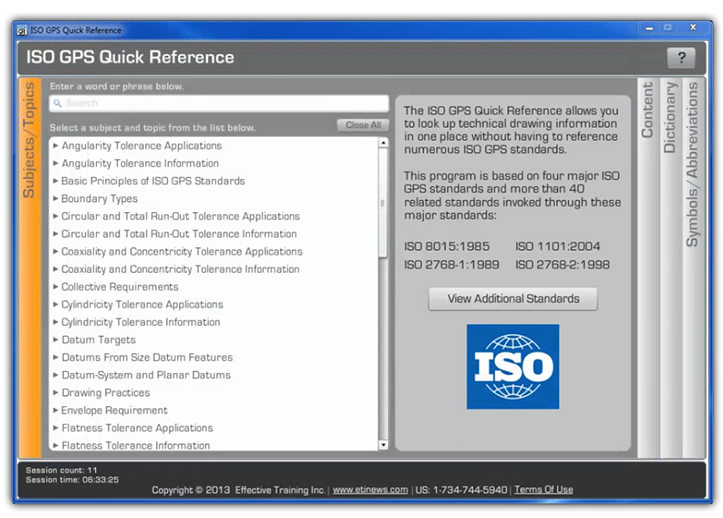Image resolution: width=723 pixels, height=518 pixels.
Task: Select Envelope Requirement tree item
Action: 114,410
